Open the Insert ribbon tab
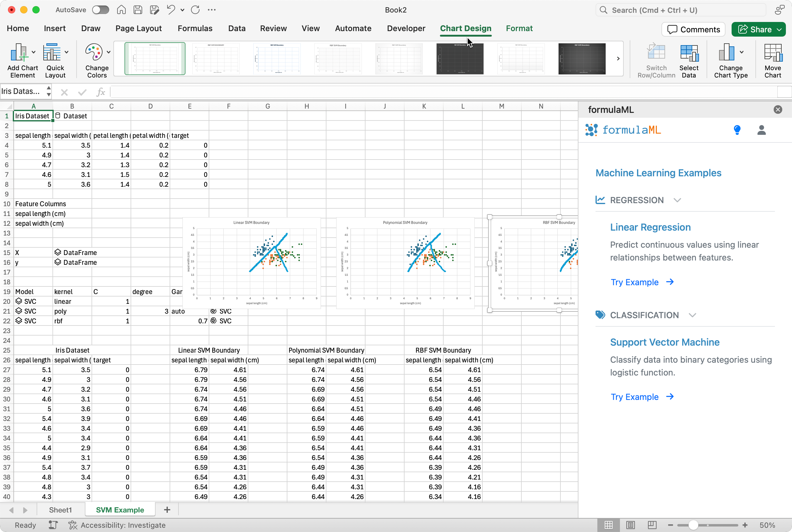Screen dimensions: 792x532 [55, 28]
